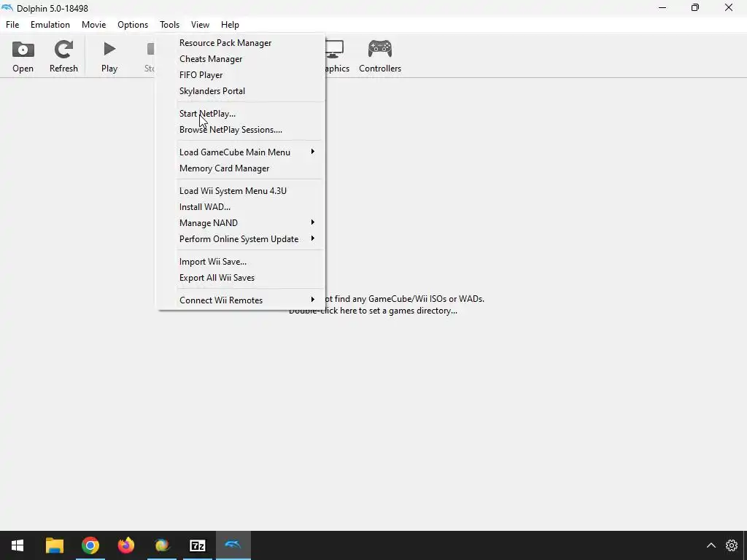Viewport: 747px width, 560px height.
Task: Launch Firefox from taskbar
Action: coord(125,545)
